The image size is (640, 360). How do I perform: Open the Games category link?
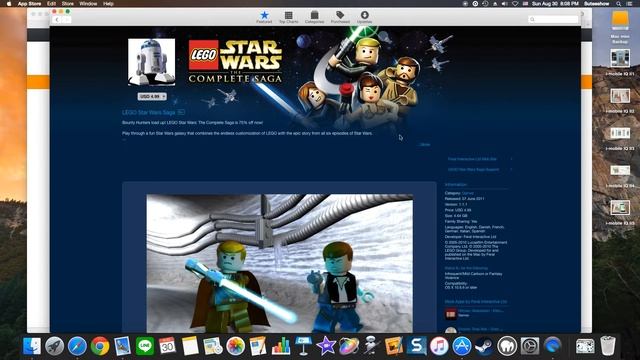(x=468, y=193)
